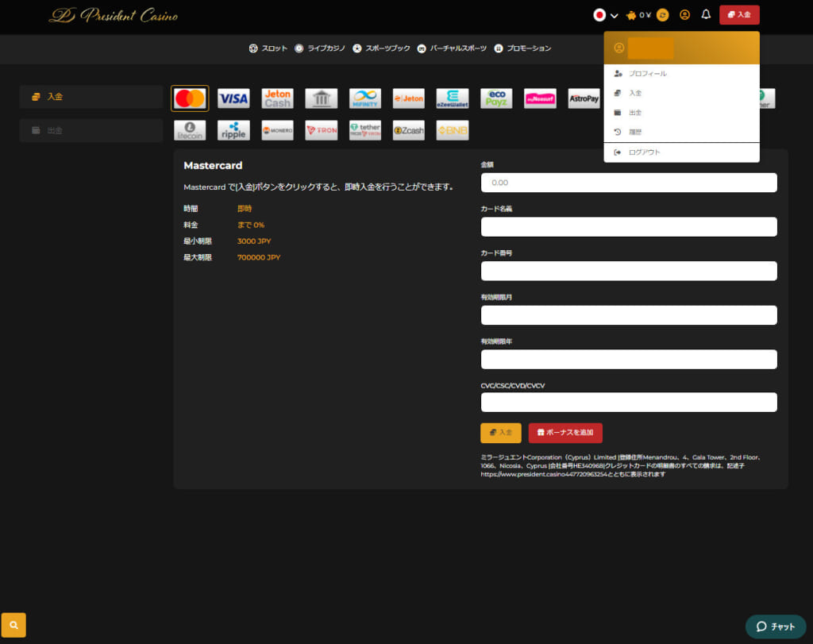Select the orange Jeton wallet icon
This screenshot has height=644, width=813.
point(409,98)
